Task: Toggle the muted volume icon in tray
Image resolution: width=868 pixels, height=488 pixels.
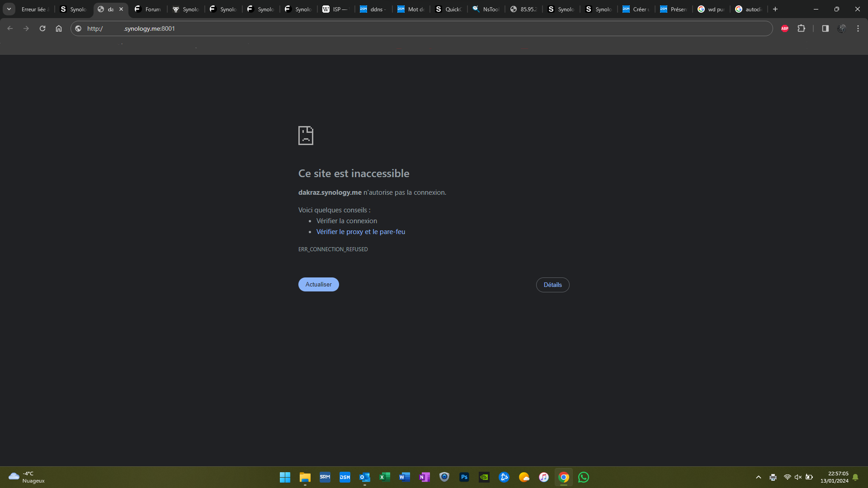Action: (x=798, y=477)
